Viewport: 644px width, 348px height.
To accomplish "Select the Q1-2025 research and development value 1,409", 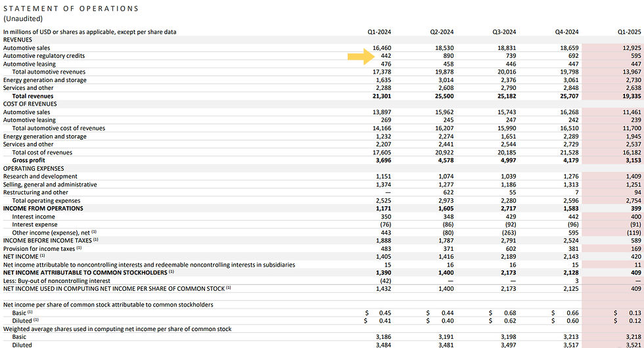I will coord(633,177).
